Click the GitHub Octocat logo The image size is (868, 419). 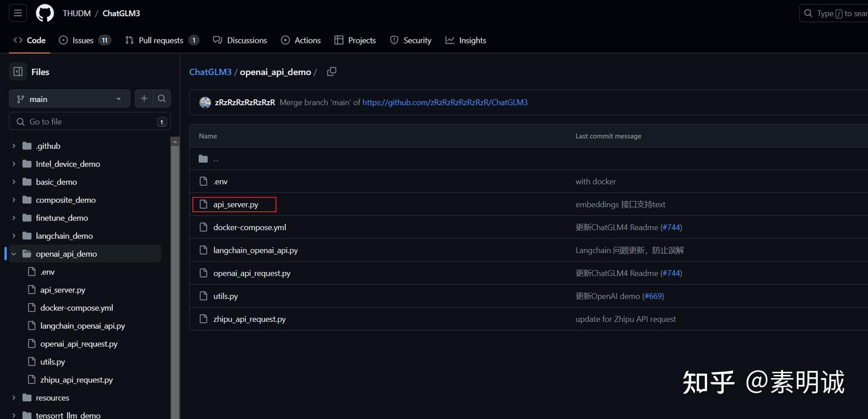[45, 13]
